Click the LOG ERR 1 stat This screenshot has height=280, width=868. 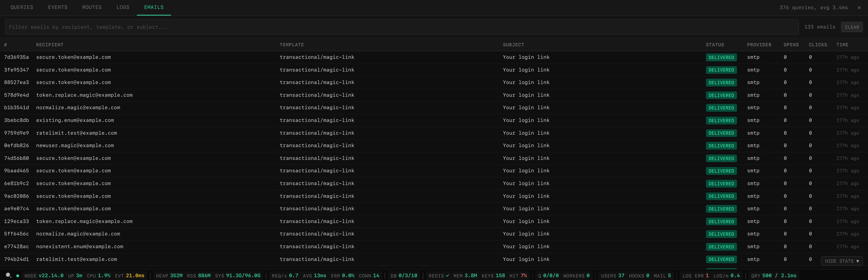click(x=695, y=276)
